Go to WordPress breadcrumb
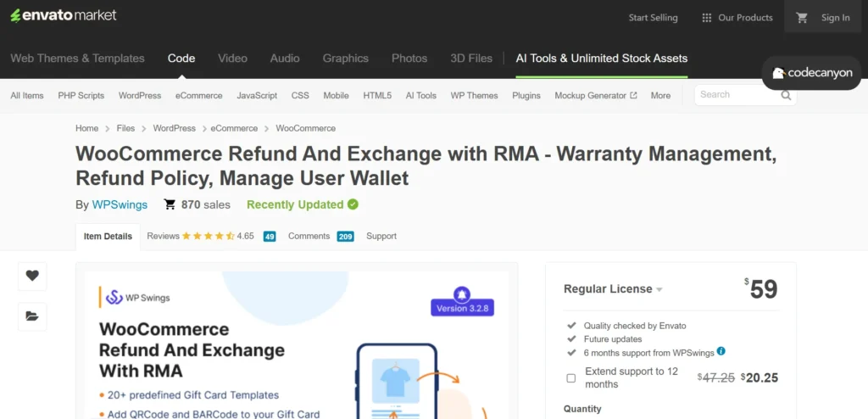 (175, 128)
